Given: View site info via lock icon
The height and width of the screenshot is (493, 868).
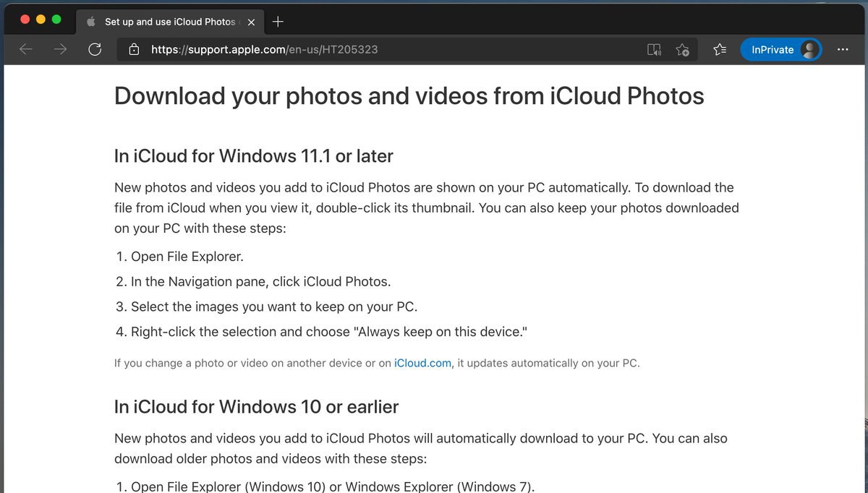Looking at the screenshot, I should (x=134, y=49).
